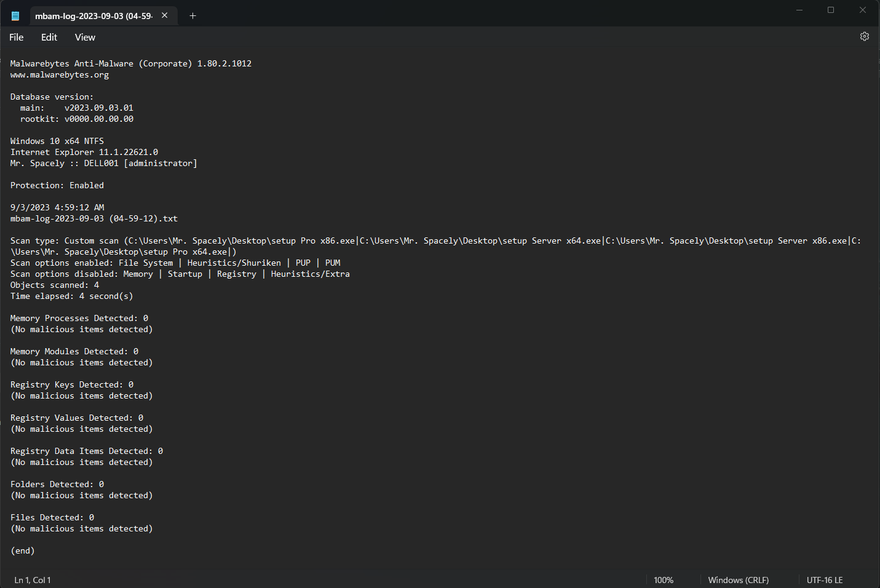
Task: Click the 'main: v2023.09.03.01' line
Action: pyautogui.click(x=77, y=108)
